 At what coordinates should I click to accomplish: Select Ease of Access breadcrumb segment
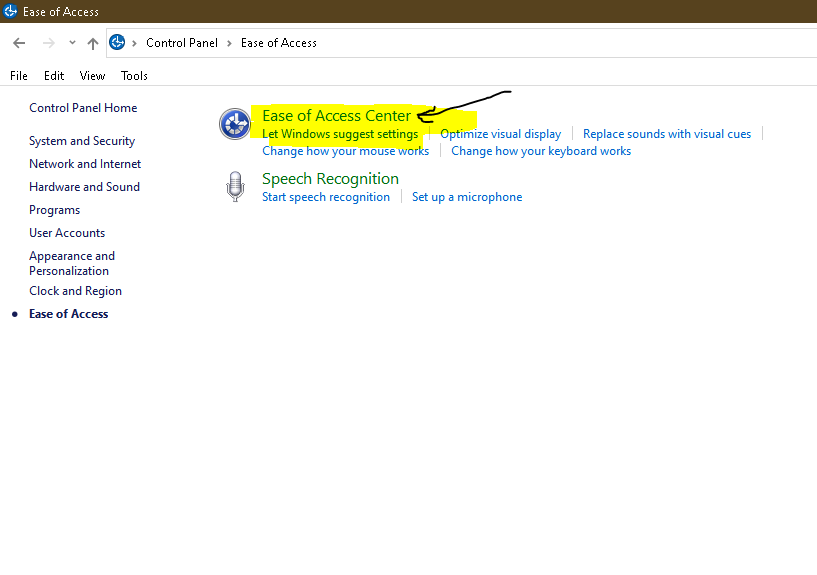click(279, 43)
